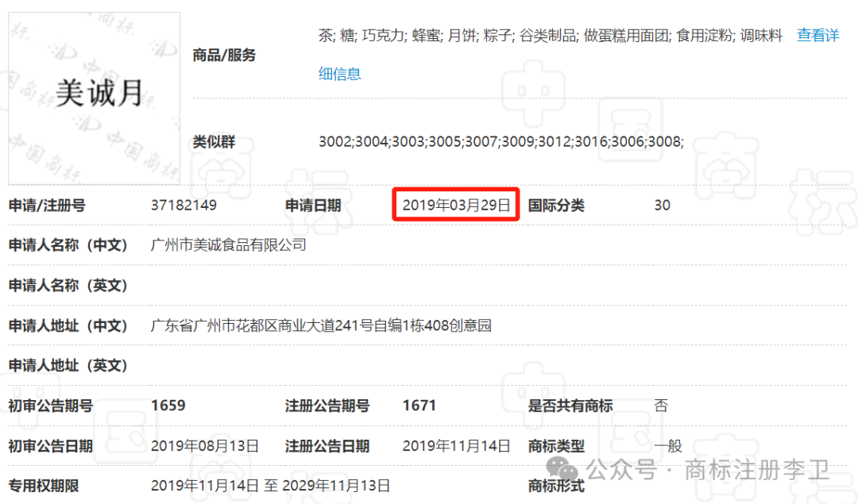Viewport: 858px width, 504px height.
Task: Select applicant name 广州市美诚食品有限公司
Action: pyautogui.click(x=229, y=245)
